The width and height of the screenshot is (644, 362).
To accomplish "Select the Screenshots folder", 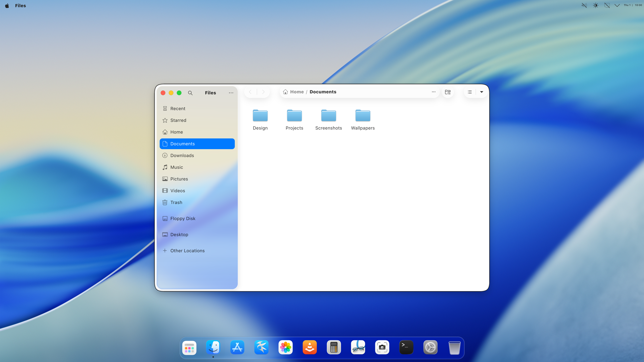I will coord(329,120).
